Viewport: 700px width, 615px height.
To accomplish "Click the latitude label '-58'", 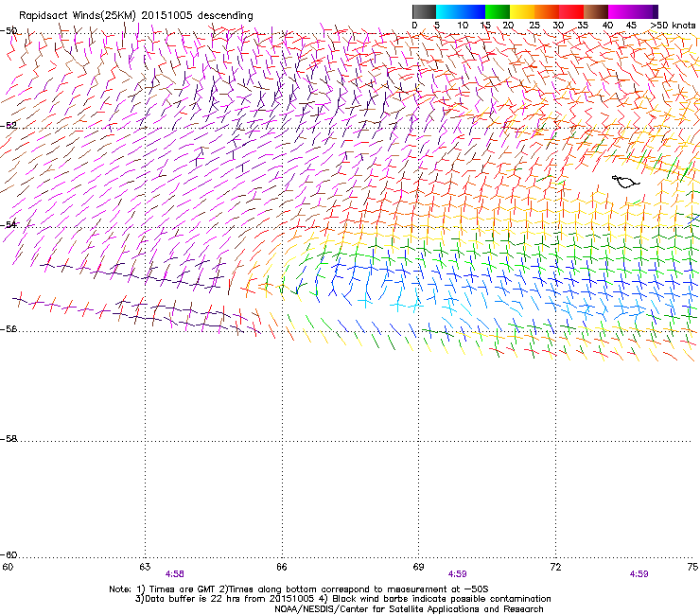I will point(9,439).
